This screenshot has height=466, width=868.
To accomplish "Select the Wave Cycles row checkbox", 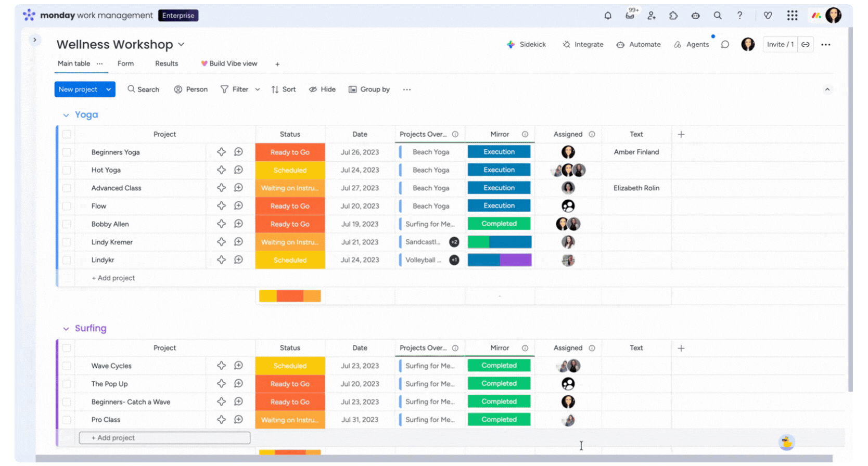I will pos(67,366).
